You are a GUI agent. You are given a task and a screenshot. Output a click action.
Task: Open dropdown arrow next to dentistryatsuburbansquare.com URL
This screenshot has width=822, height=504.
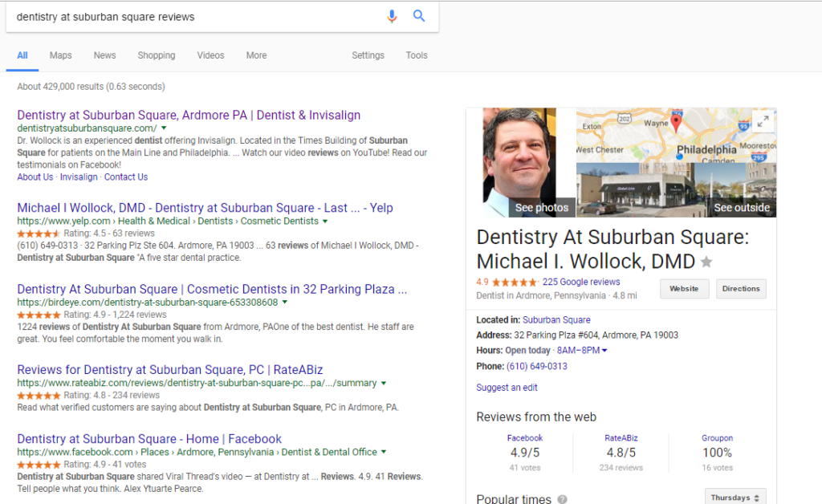click(x=164, y=128)
